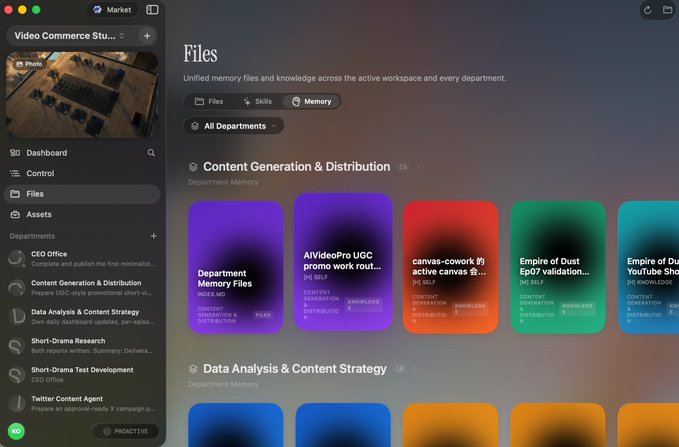This screenshot has width=679, height=447.
Task: Switch to the Memory tab
Action: [x=312, y=101]
